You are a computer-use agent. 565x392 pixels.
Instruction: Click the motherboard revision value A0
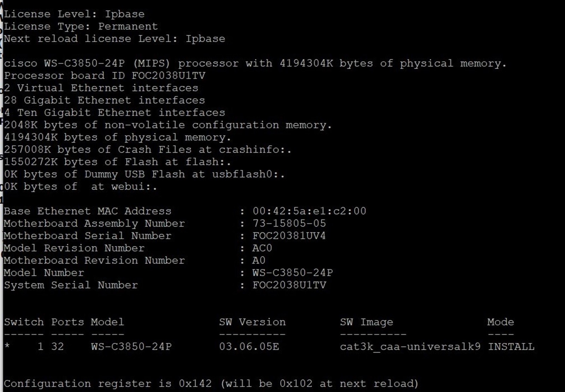pos(259,261)
